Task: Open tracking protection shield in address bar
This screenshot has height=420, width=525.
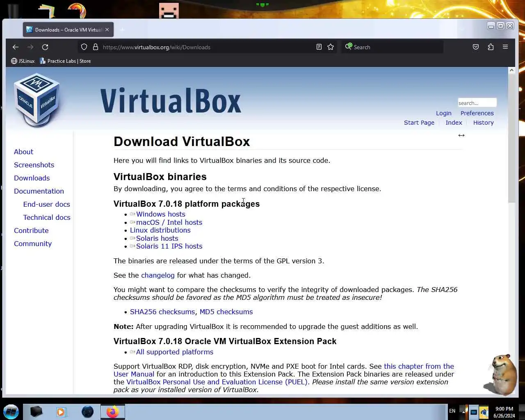Action: (84, 47)
